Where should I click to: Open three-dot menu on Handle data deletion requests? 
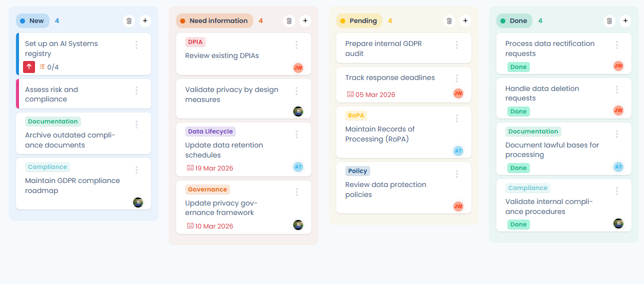617,89
